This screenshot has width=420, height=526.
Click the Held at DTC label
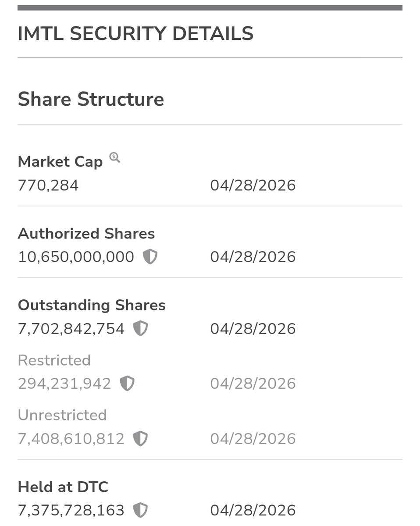pos(63,487)
